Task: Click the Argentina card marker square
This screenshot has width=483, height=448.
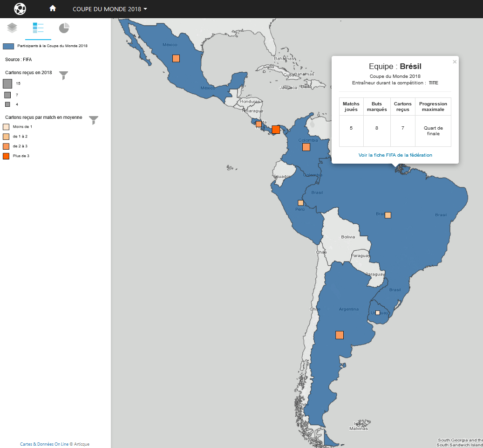Action: (x=340, y=335)
